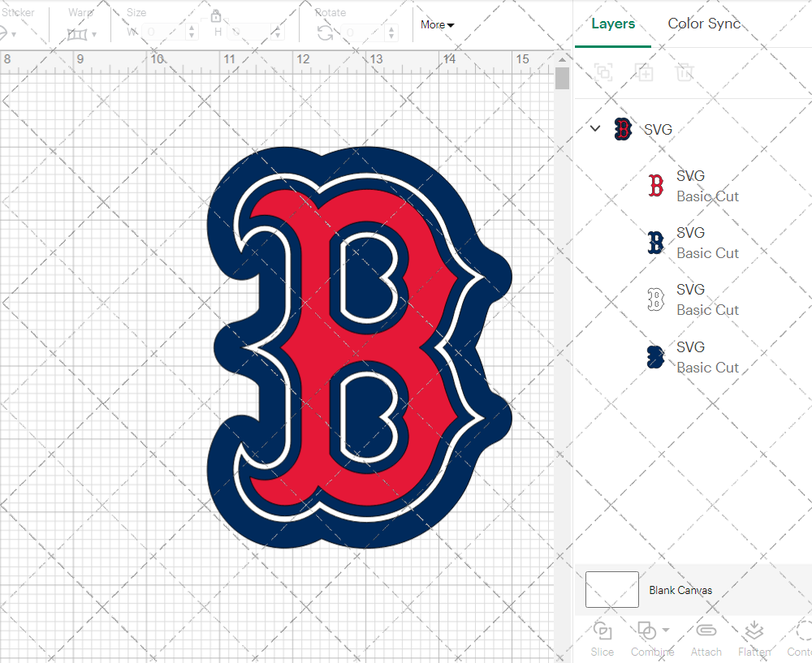Switch to the Color Sync tab
This screenshot has height=663, width=812.
point(704,24)
